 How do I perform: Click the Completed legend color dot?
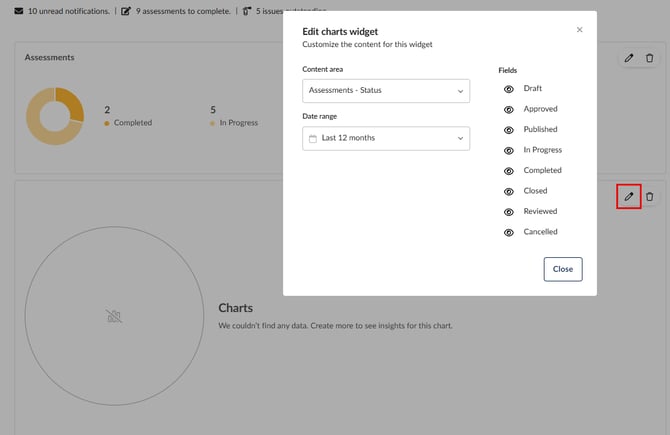(x=107, y=123)
